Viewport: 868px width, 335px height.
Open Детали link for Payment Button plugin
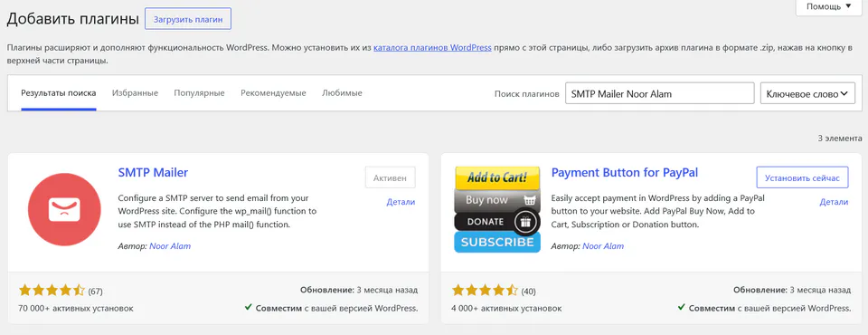(834, 203)
